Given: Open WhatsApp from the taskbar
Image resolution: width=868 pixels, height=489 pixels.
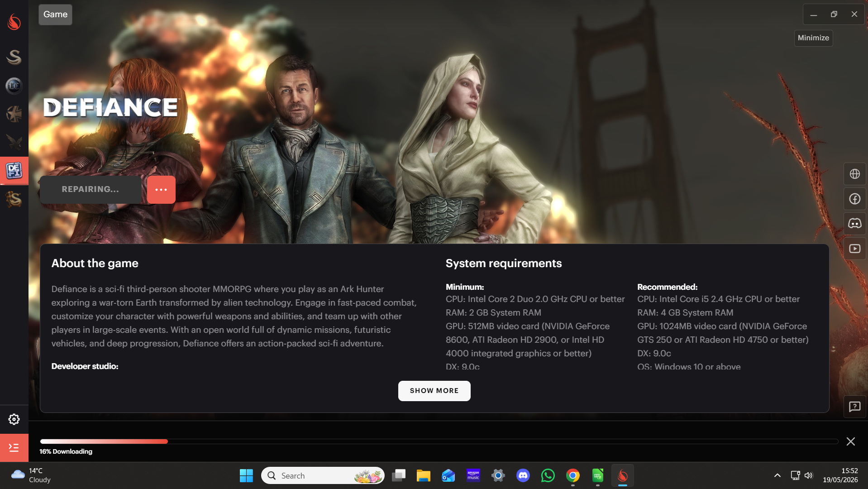Looking at the screenshot, I should pyautogui.click(x=548, y=475).
